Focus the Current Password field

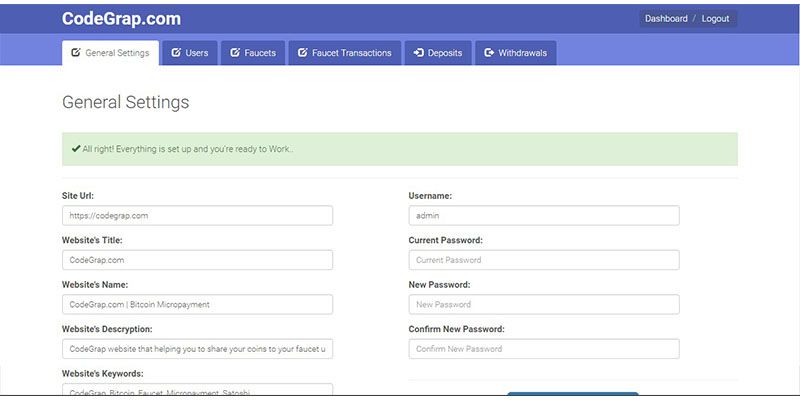[544, 260]
